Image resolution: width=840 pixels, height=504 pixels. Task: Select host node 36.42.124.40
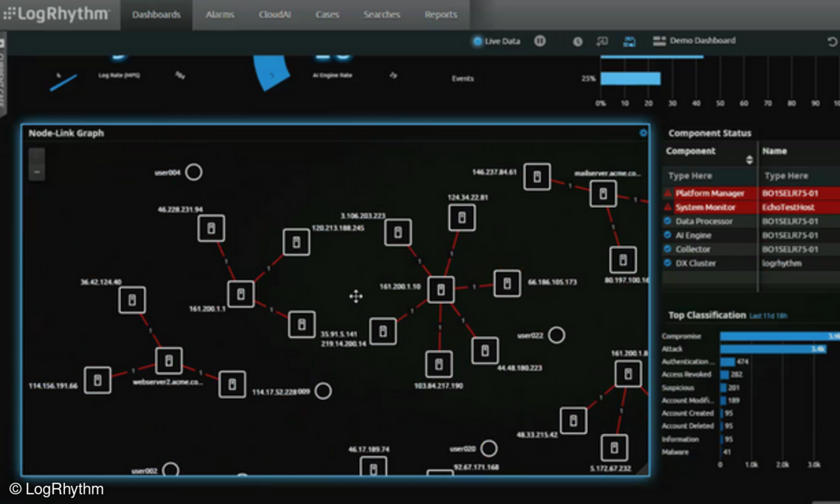point(132,300)
